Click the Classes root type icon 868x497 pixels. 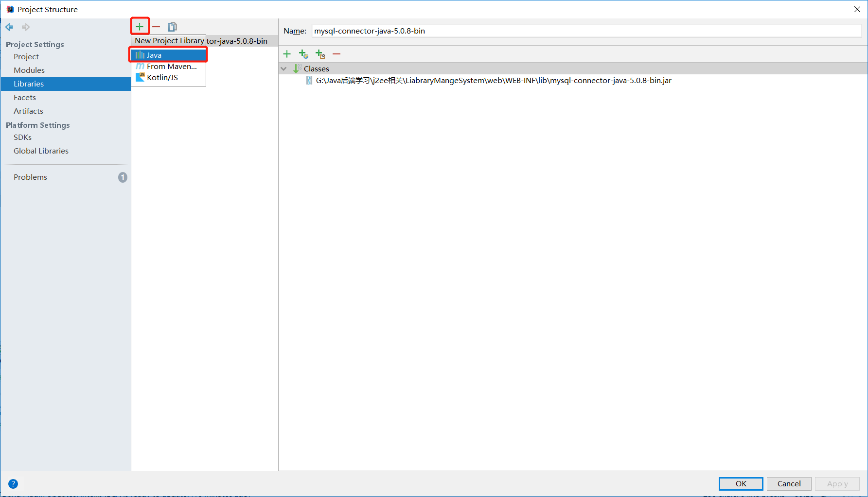(x=297, y=69)
